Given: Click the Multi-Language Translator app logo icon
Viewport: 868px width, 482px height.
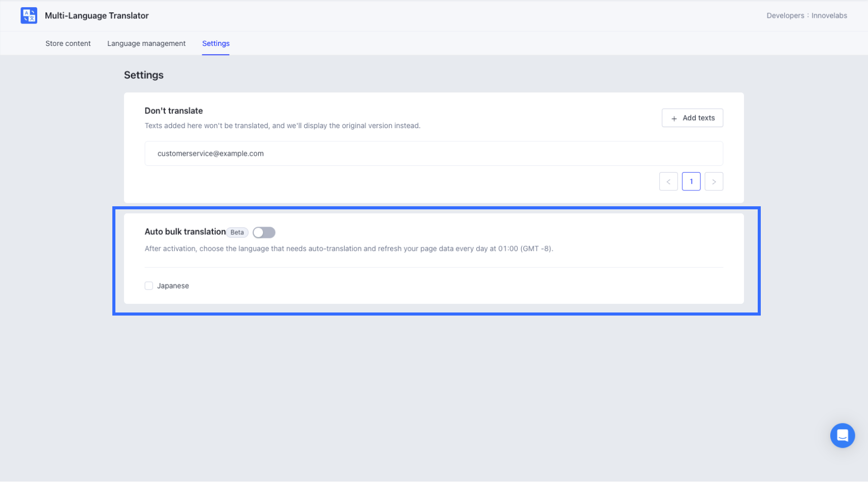Looking at the screenshot, I should point(29,15).
